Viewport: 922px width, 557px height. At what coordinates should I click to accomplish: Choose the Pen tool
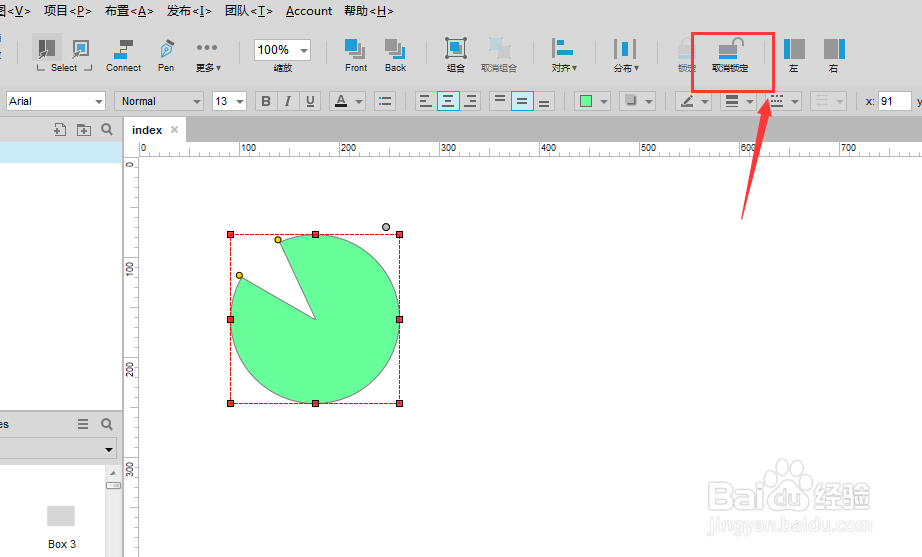[x=166, y=55]
